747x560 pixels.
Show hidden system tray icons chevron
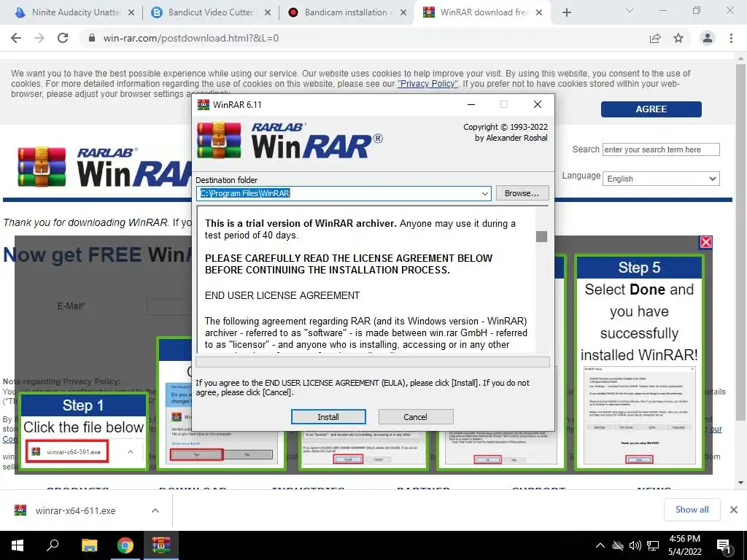[600, 545]
